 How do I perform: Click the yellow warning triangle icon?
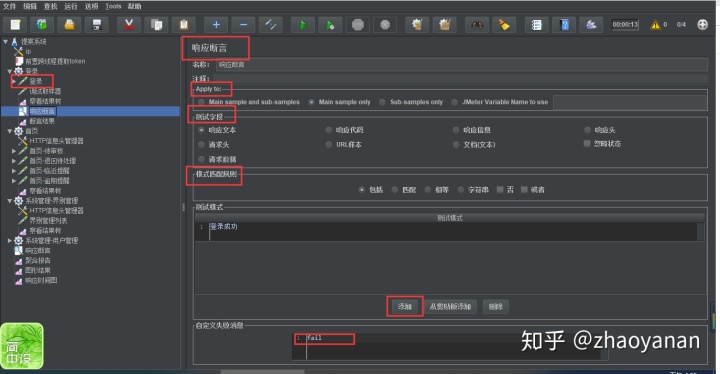point(655,24)
